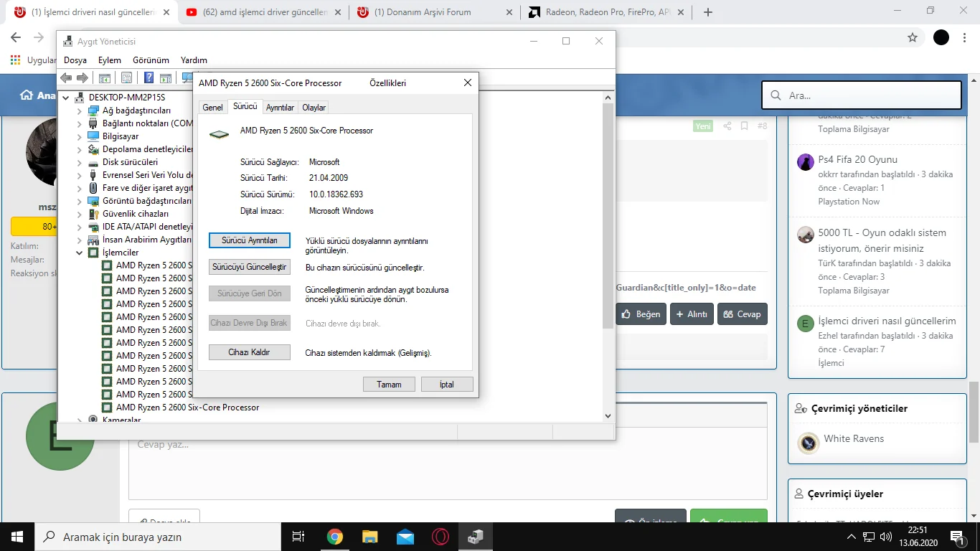Click the browser profile avatar circle
The height and width of the screenshot is (551, 980).
[941, 37]
